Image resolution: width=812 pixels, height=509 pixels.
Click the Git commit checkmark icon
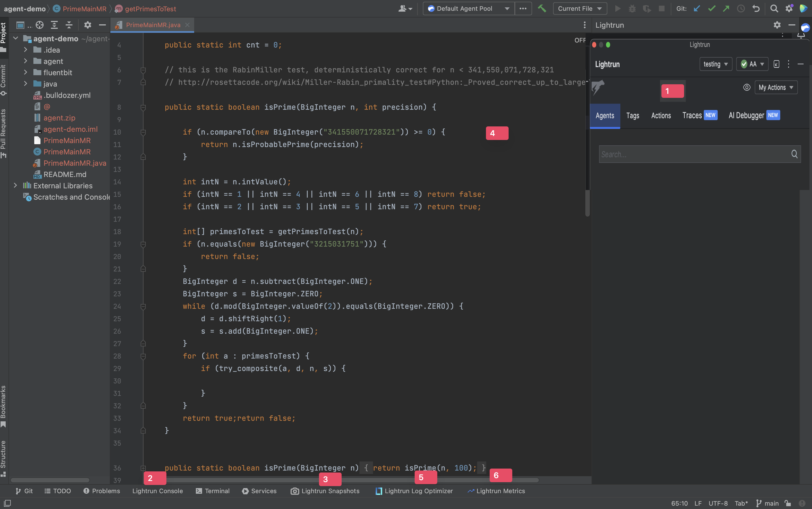pos(712,8)
